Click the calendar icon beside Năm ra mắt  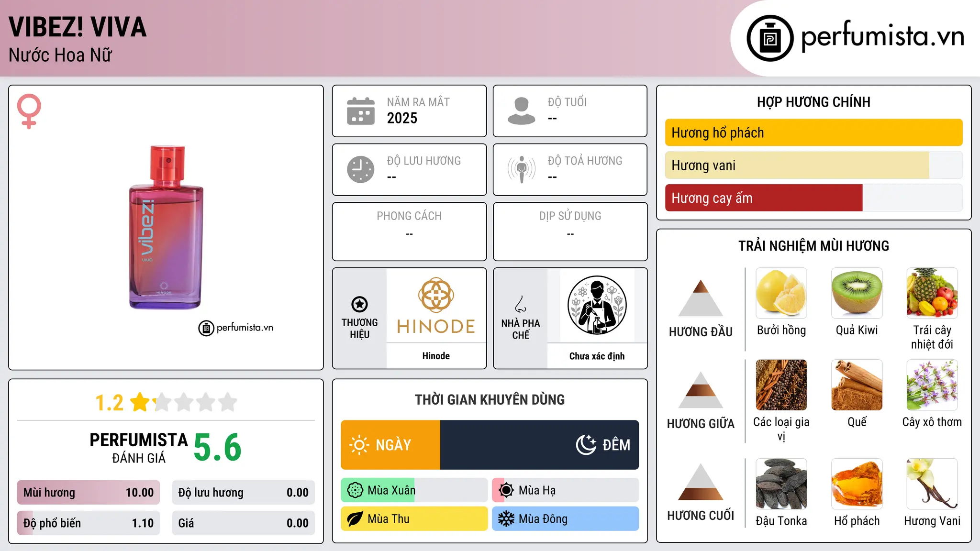361,111
